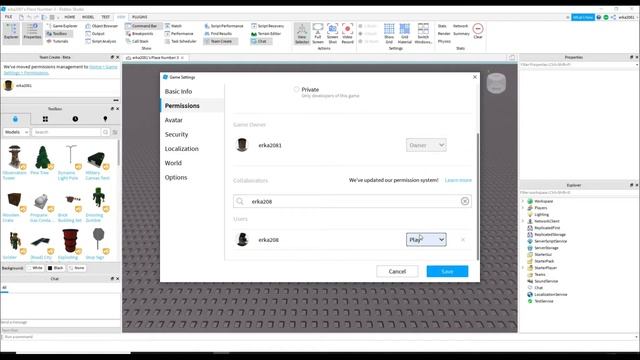640x360 pixels.
Task: Start Video Record from ribbon
Action: 347,33
